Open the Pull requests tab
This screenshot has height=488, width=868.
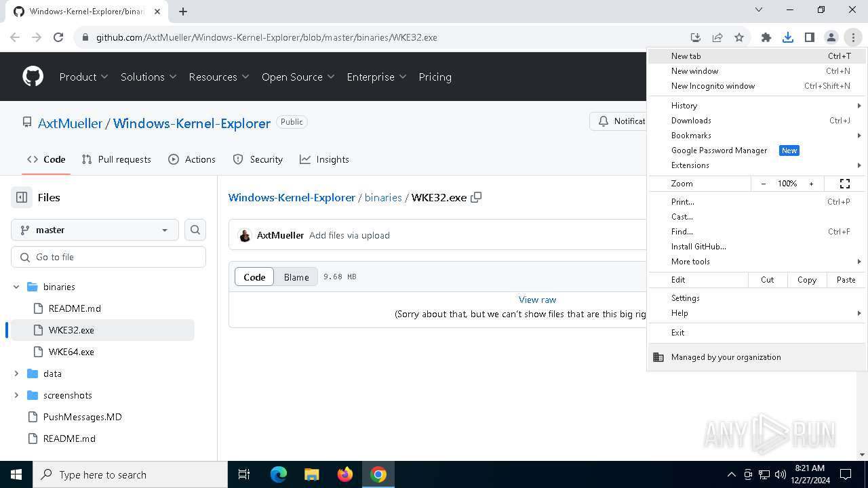tap(116, 159)
